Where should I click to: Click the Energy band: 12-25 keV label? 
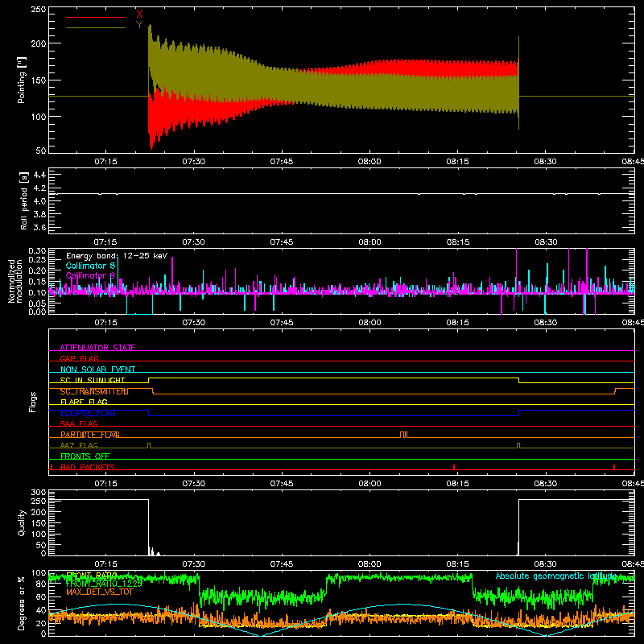[117, 256]
